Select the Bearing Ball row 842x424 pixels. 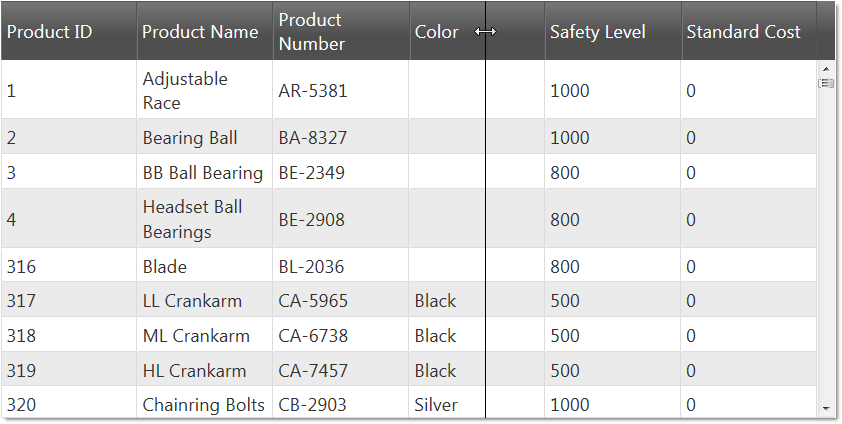(190, 137)
